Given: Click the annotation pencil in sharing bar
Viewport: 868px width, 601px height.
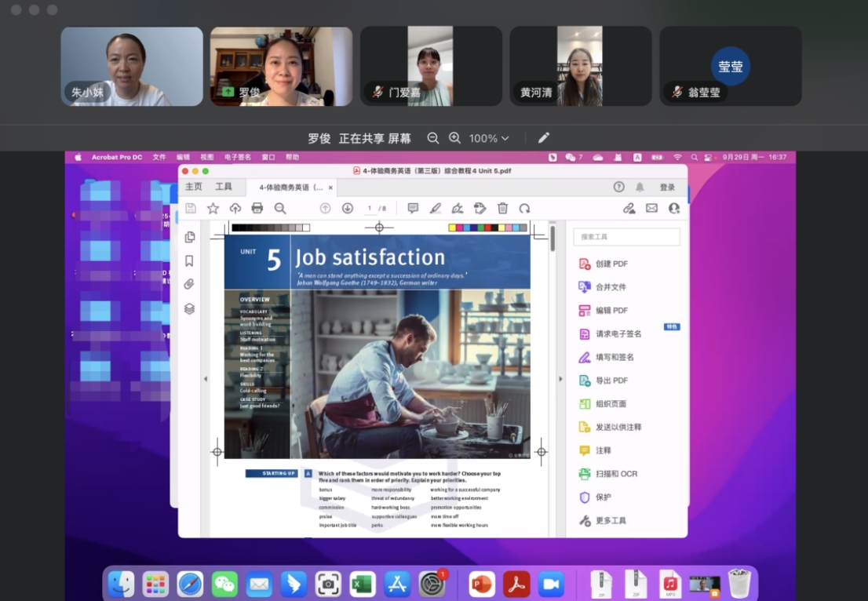Looking at the screenshot, I should point(544,138).
